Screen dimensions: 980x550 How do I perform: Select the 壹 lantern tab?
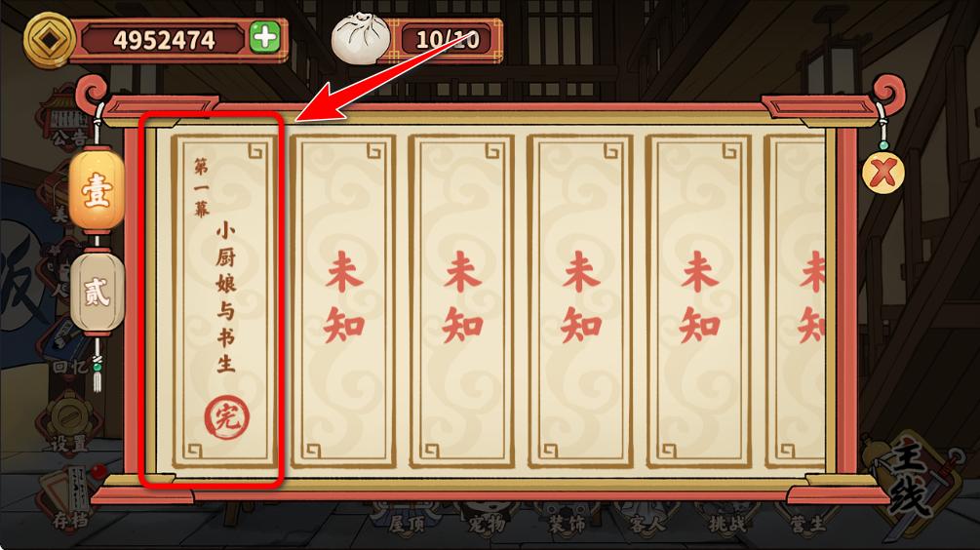pyautogui.click(x=97, y=190)
